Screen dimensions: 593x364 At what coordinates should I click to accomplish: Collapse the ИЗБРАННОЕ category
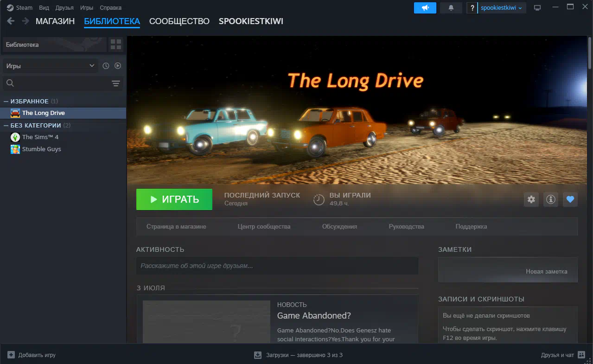tap(6, 101)
